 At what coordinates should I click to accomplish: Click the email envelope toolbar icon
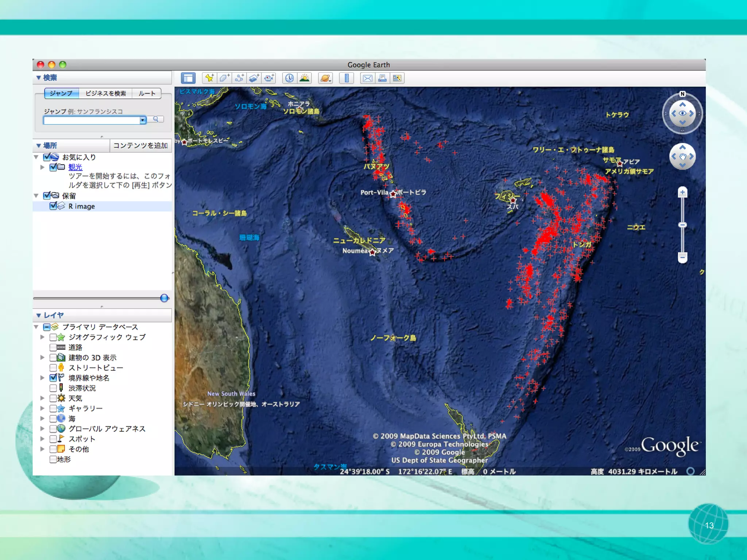(x=368, y=78)
